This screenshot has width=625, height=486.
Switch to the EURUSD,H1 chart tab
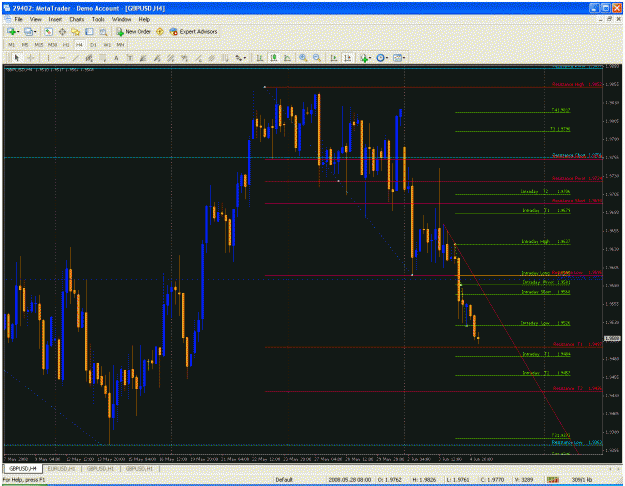coord(62,469)
